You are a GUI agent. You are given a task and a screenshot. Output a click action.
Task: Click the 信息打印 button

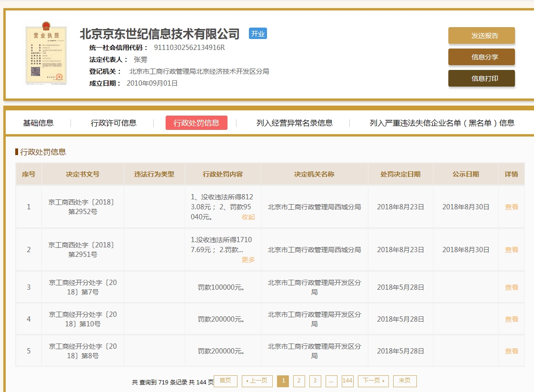point(481,78)
